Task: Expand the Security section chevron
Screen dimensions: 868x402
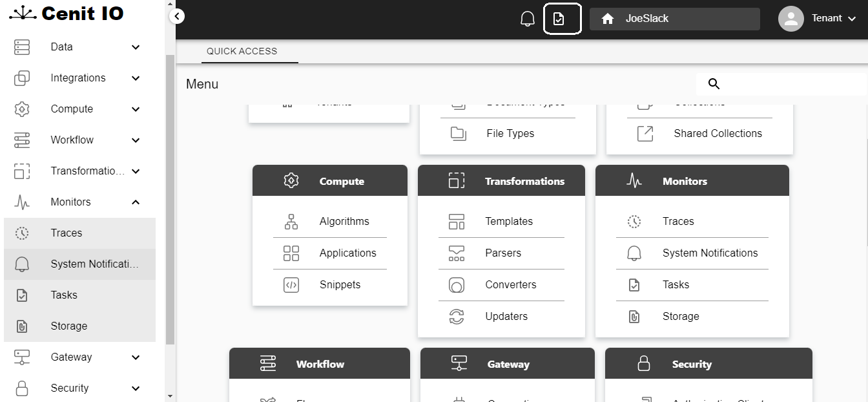Action: (x=136, y=388)
